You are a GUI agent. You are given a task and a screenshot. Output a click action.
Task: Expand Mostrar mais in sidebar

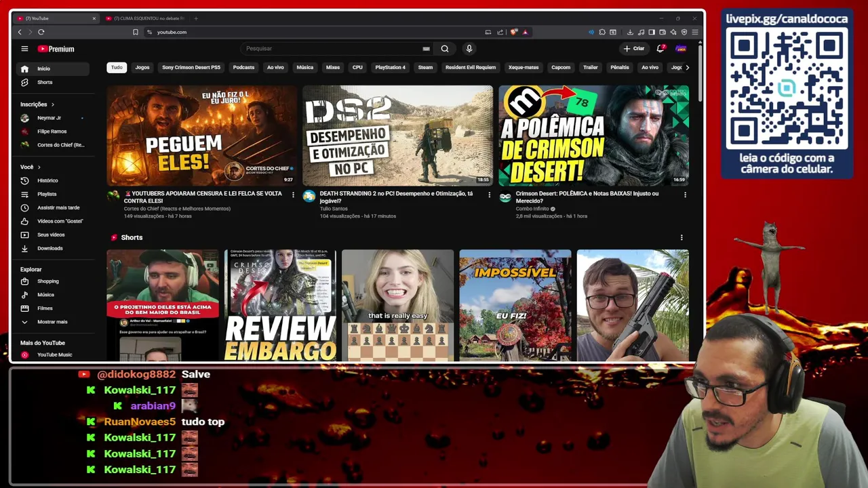[x=53, y=322]
